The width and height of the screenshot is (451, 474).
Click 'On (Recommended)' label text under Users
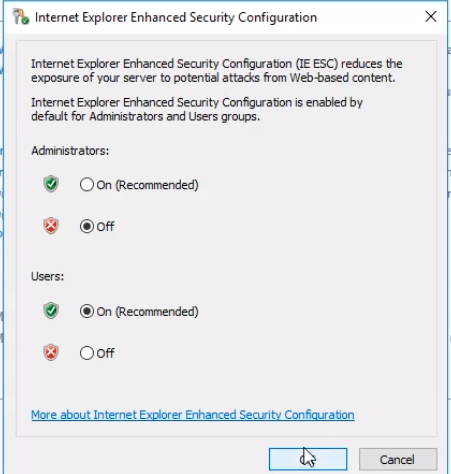(147, 312)
